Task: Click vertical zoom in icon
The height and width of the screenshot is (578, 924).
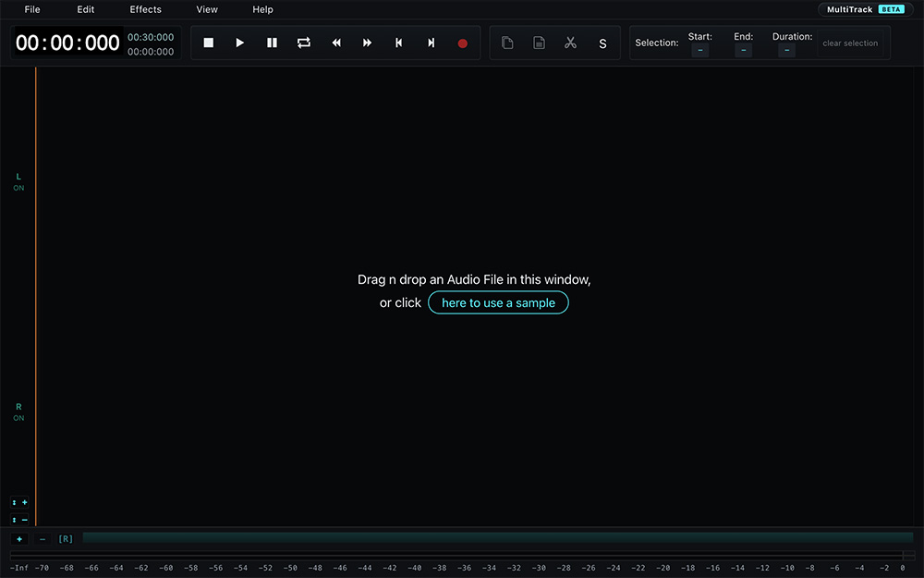Action: [19, 502]
